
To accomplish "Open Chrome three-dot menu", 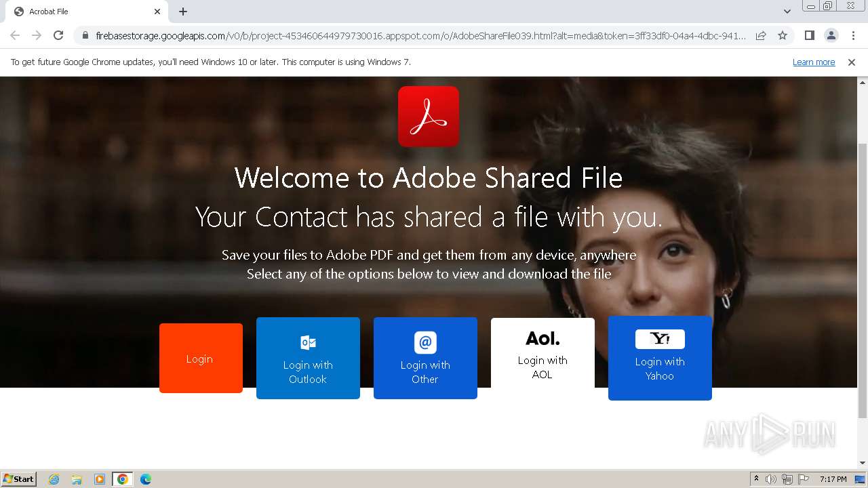I will point(853,35).
